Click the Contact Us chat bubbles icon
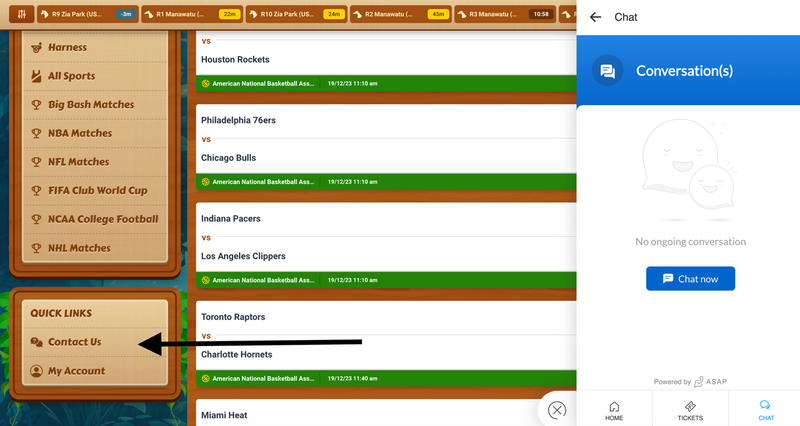The height and width of the screenshot is (426, 800). click(x=36, y=342)
